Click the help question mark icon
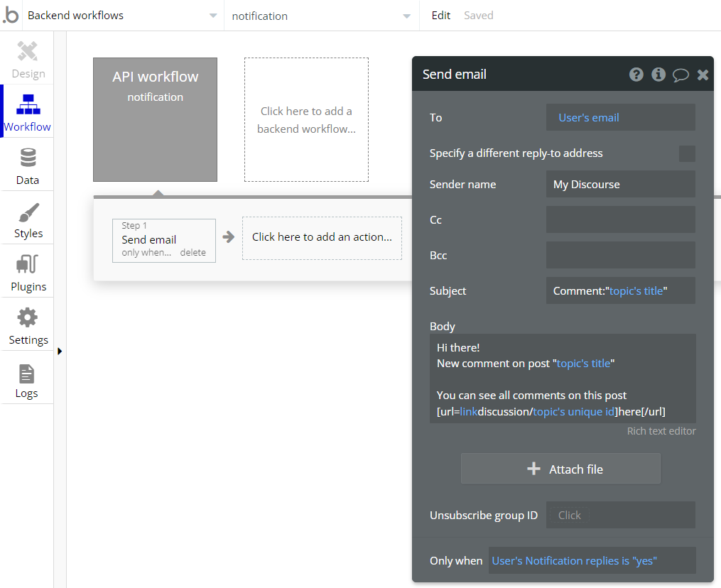This screenshot has width=721, height=588. 636,75
